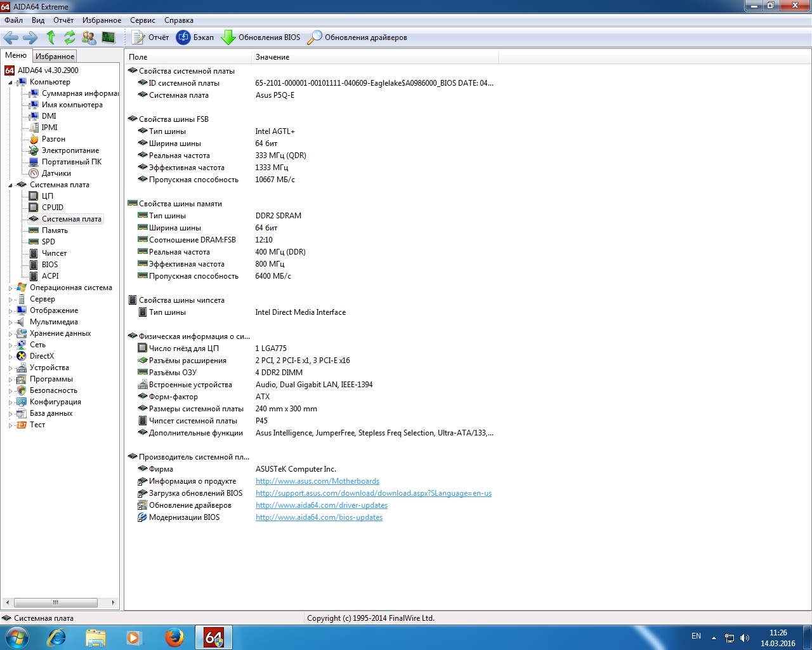Click the Значение column header
Image resolution: width=812 pixels, height=650 pixels.
[272, 57]
